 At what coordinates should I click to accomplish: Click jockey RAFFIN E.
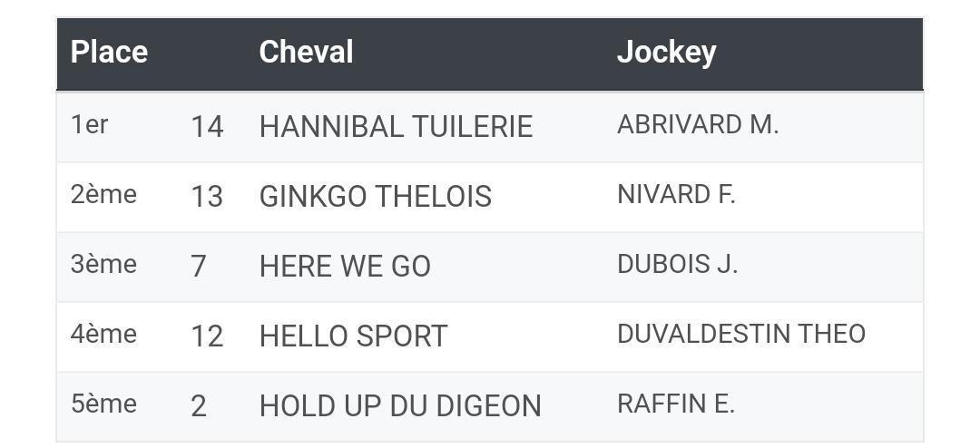tap(675, 404)
